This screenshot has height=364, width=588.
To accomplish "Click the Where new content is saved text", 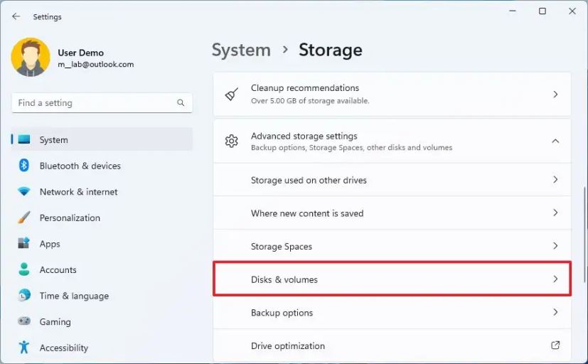I will tap(307, 213).
